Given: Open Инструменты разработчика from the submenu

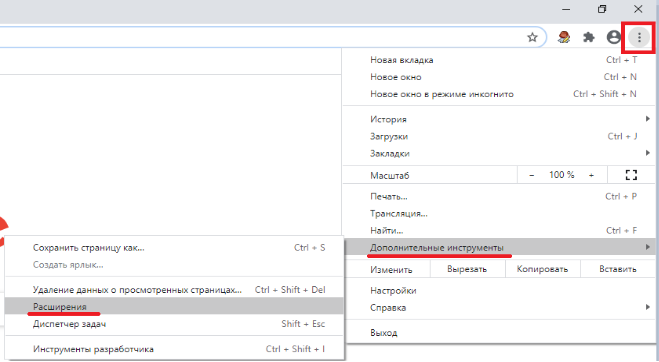Looking at the screenshot, I should (x=174, y=349).
